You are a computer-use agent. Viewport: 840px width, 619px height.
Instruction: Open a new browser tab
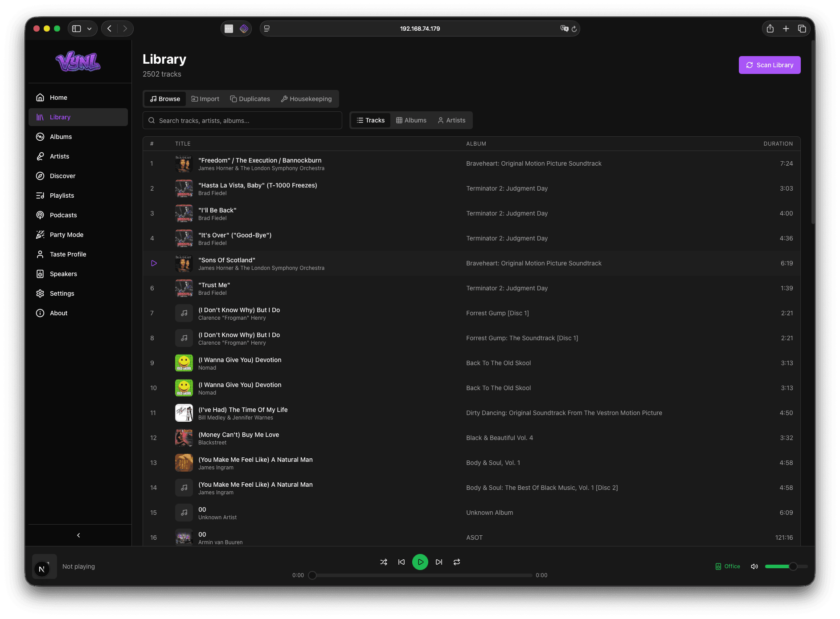[786, 29]
